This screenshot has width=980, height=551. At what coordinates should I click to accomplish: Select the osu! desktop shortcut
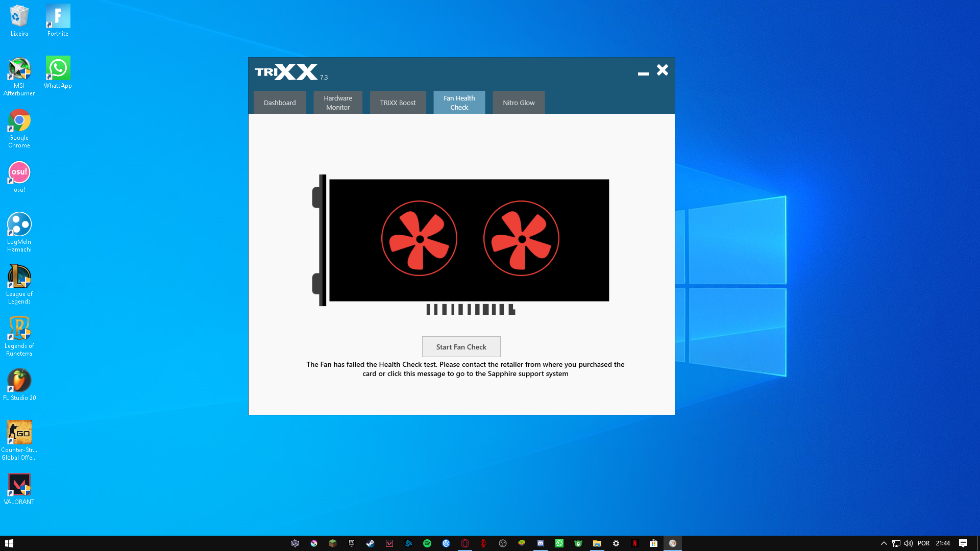pyautogui.click(x=19, y=177)
